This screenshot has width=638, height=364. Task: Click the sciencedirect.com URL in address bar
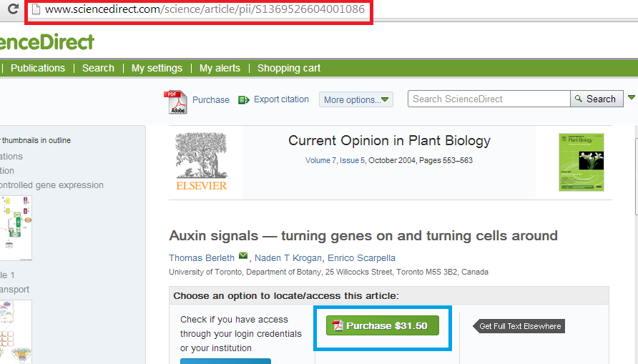(x=205, y=9)
